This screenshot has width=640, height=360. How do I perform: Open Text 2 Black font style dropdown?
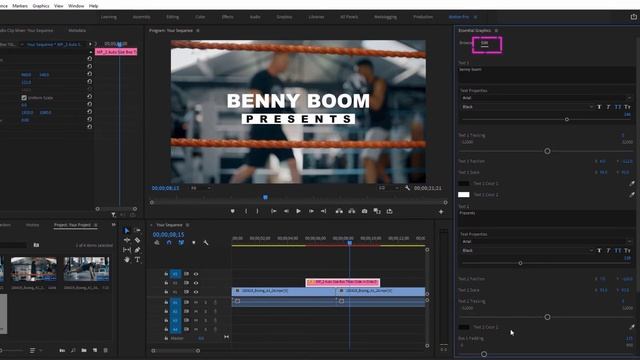tap(527, 251)
